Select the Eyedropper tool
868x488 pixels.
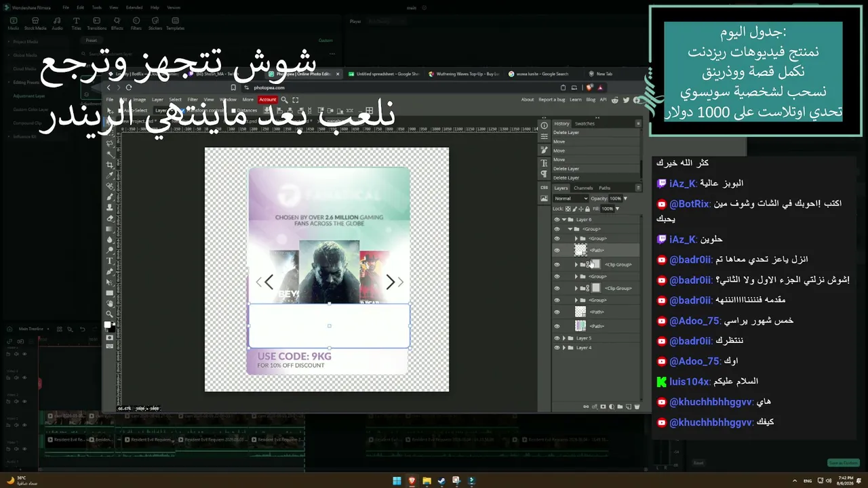coord(110,176)
